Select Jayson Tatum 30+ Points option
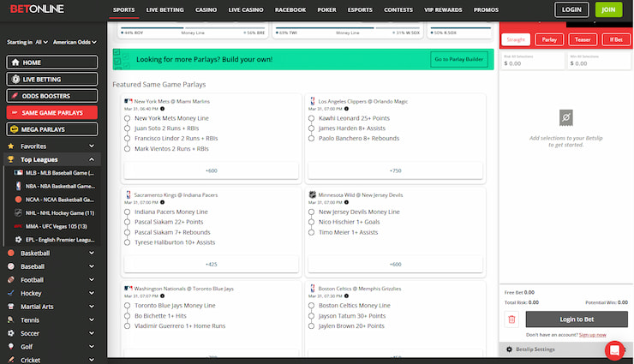Screen dimensions: 634x364 point(312,316)
